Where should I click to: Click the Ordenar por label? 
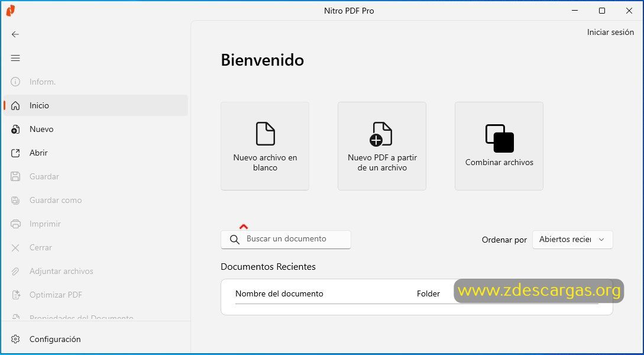[x=504, y=240]
